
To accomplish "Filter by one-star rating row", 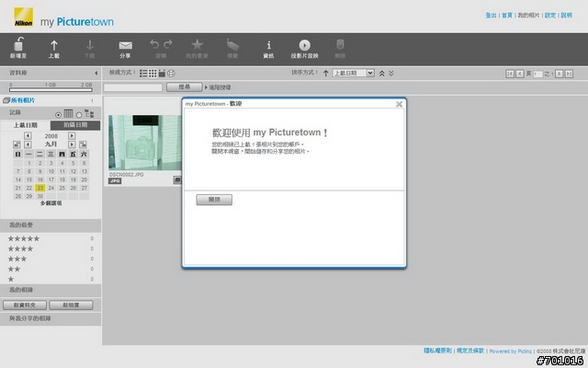I will pos(51,280).
